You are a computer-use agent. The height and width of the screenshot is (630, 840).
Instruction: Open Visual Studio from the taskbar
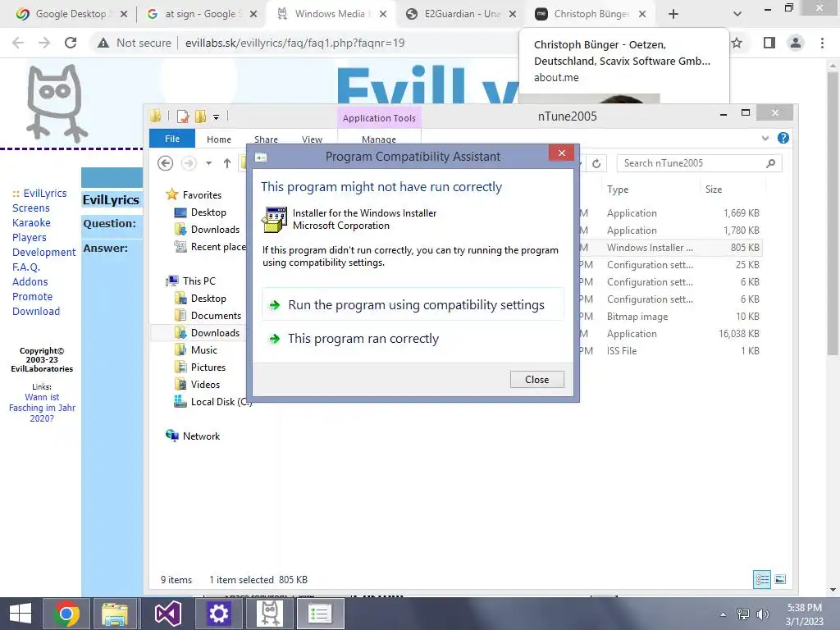167,614
